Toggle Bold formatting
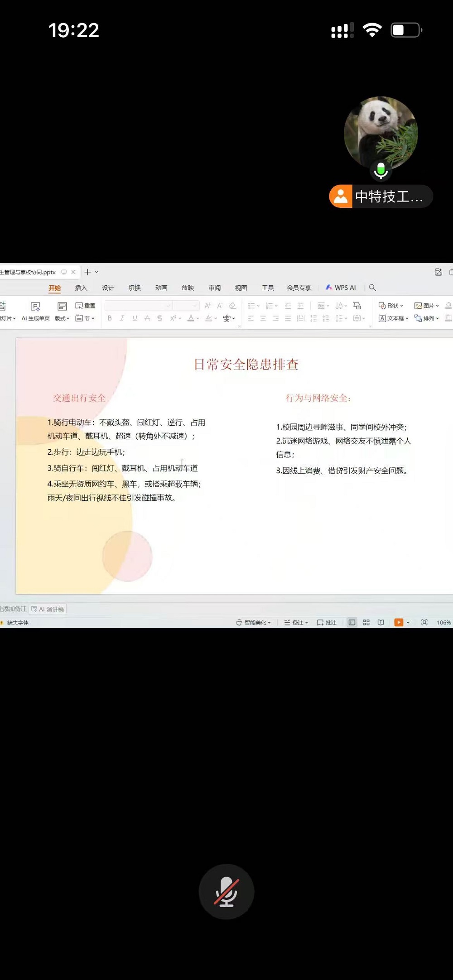Viewport: 453px width, 980px height. 110,318
